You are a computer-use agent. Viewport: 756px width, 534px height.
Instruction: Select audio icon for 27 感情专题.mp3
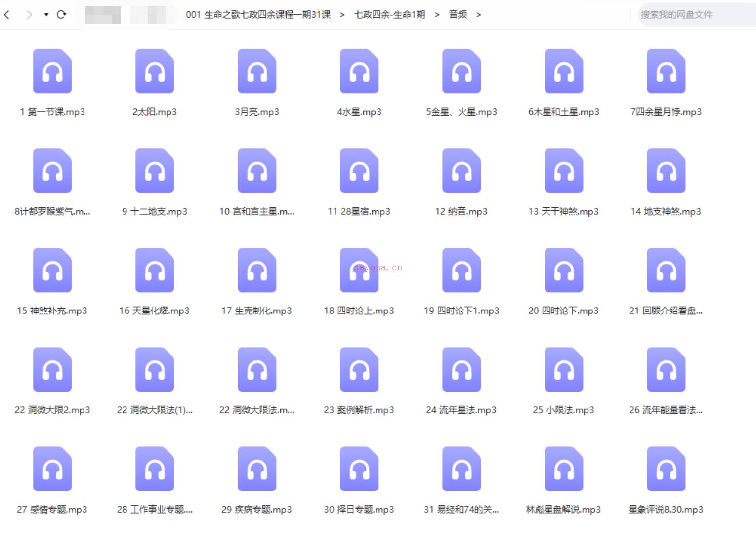point(52,469)
